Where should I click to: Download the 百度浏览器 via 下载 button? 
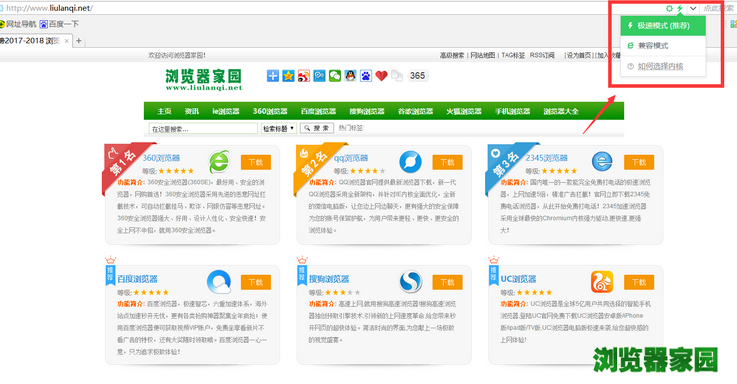(256, 282)
